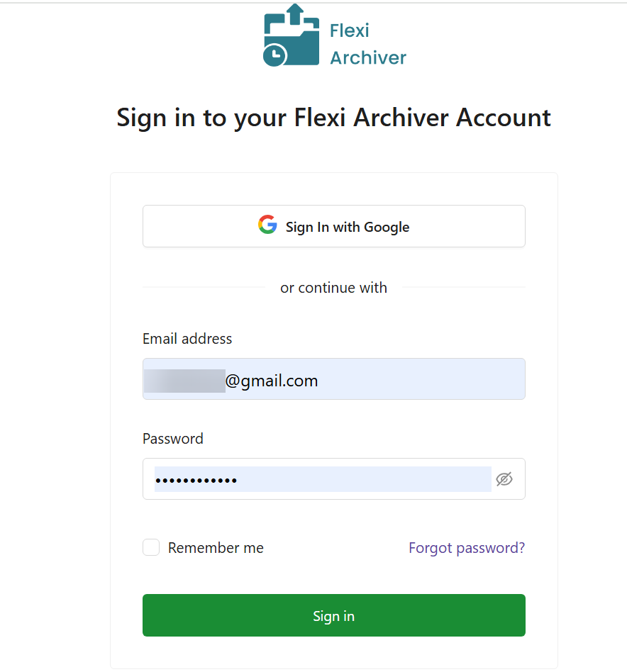Click the upload arrow atop the logo
627x672 pixels.
coord(296,13)
